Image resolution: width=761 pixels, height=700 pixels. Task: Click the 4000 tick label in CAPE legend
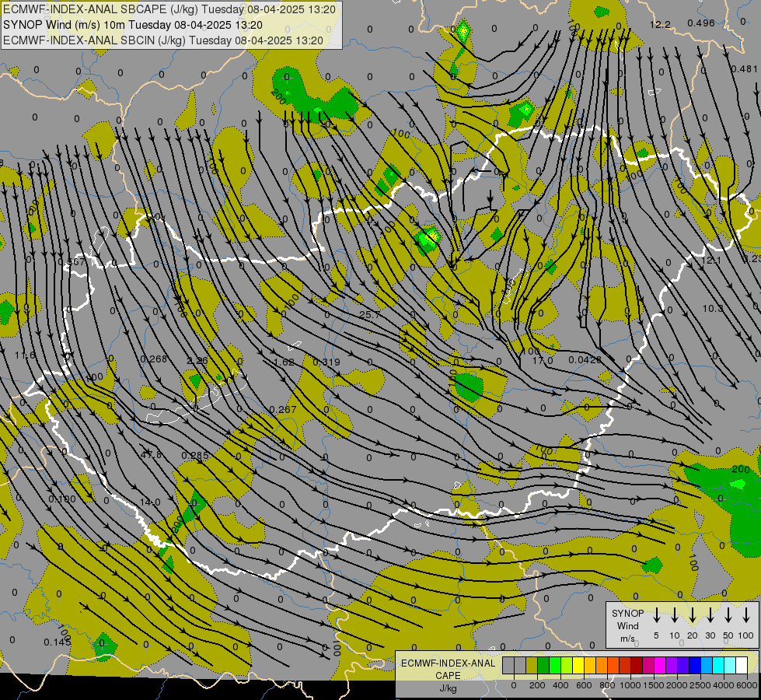click(723, 685)
